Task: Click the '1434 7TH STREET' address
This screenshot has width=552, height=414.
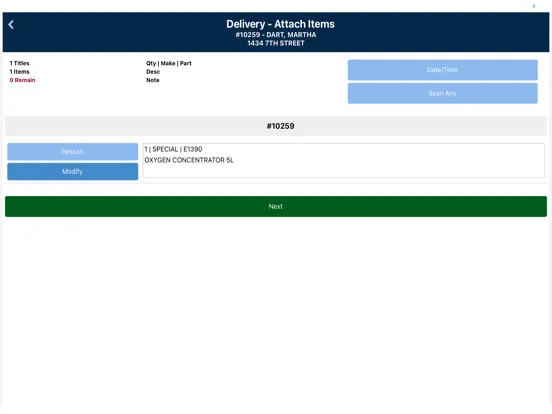Action: (276, 43)
